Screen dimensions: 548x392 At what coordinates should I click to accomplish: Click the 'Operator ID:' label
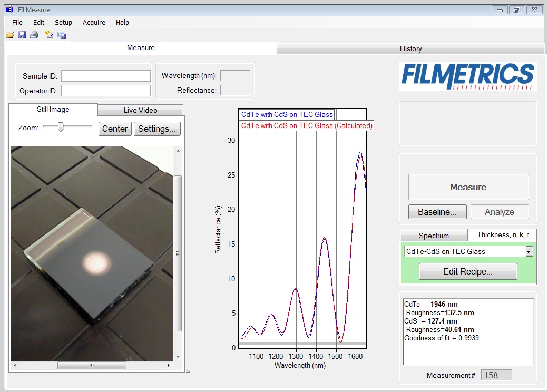pyautogui.click(x=38, y=91)
